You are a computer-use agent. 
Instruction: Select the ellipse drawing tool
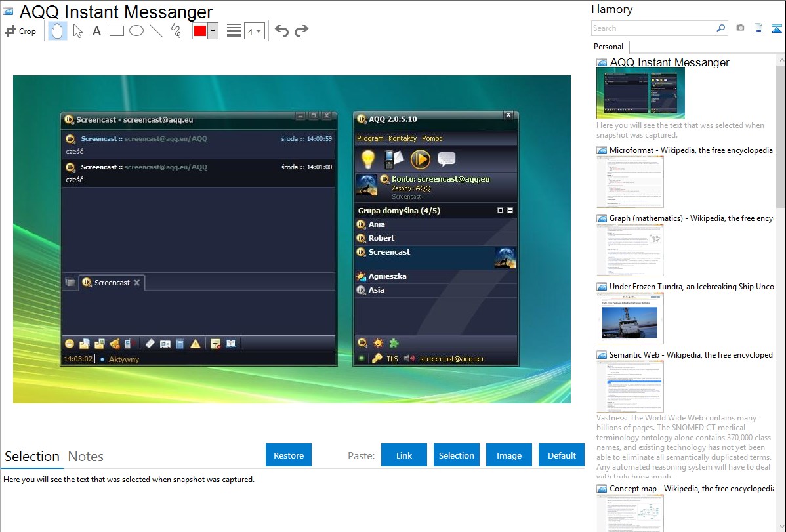136,31
